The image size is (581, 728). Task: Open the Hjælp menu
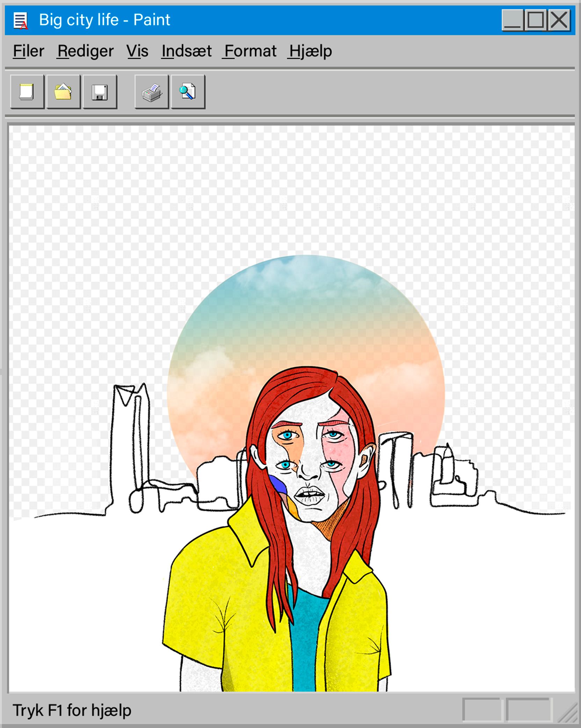(310, 51)
